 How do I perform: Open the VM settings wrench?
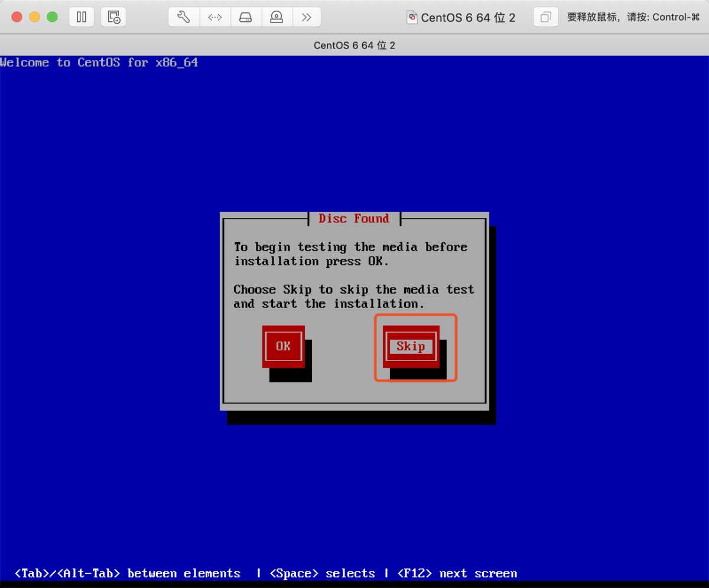tap(184, 17)
